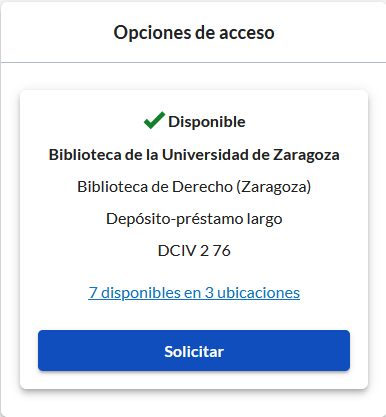Select Biblioteca de la Universidad de Zaragoza text
Image resolution: width=386 pixels, height=417 pixels.
(x=194, y=155)
